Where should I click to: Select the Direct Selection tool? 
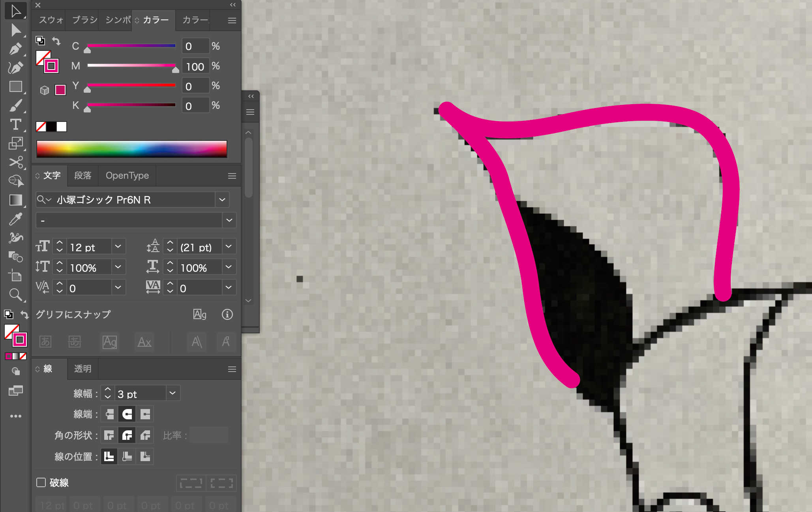coord(15,30)
